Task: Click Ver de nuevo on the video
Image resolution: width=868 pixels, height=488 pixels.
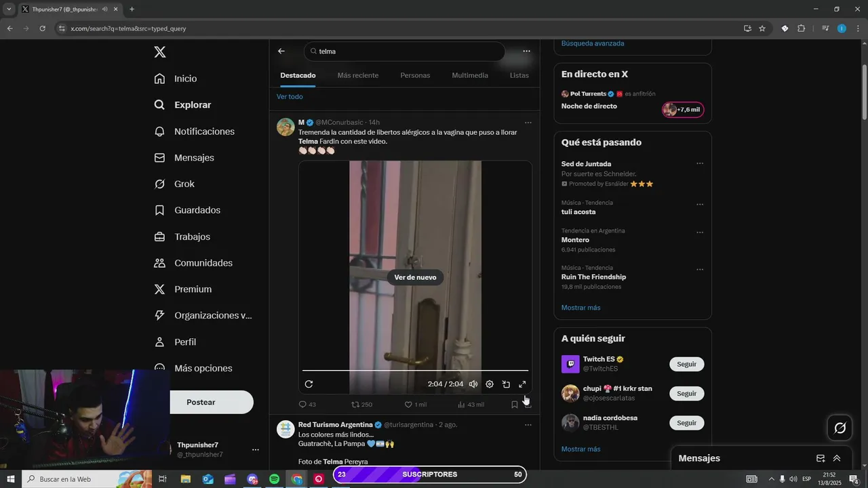Action: (415, 277)
